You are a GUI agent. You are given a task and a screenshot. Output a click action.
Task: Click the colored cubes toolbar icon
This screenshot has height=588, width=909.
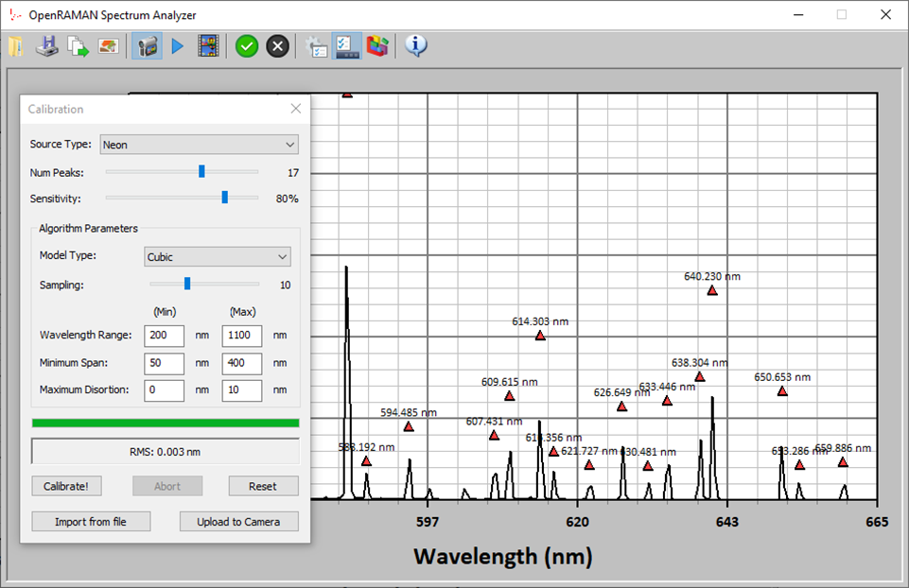coord(377,45)
